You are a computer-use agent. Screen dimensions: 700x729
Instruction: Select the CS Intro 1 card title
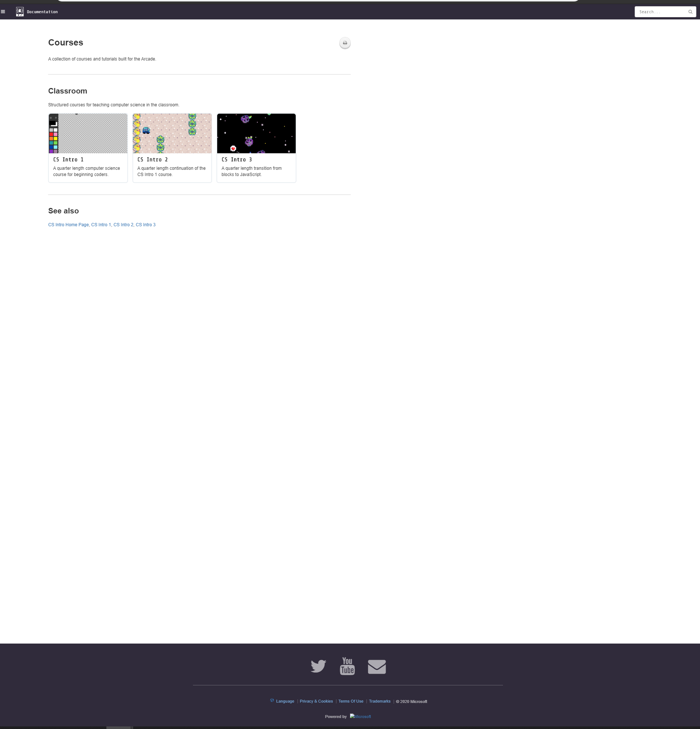tap(69, 160)
